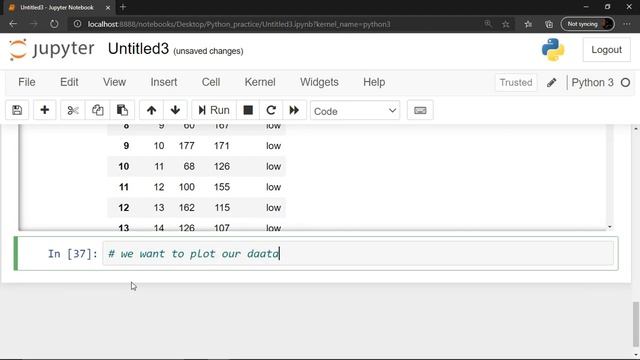
Task: Add page to favorites star icon
Action: [x=505, y=24]
